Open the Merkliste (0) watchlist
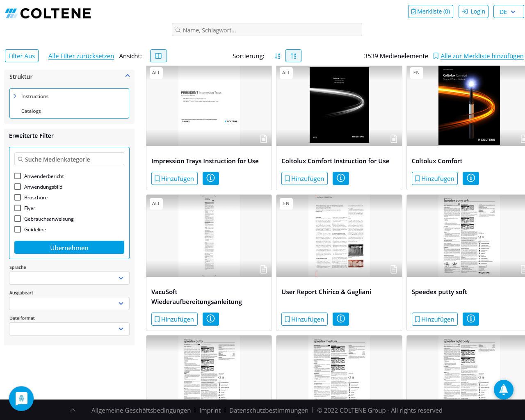The width and height of the screenshot is (525, 420). click(x=431, y=11)
